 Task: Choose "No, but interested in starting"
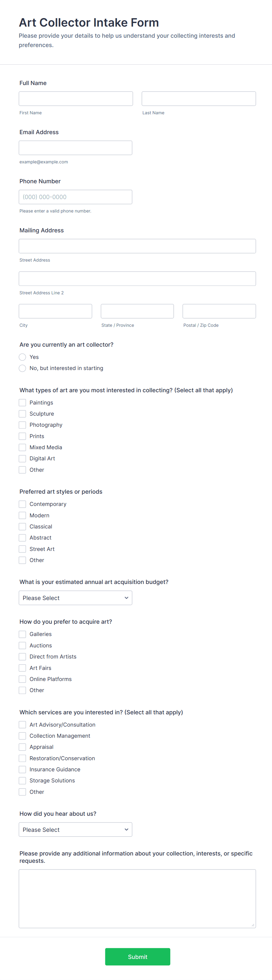click(23, 368)
